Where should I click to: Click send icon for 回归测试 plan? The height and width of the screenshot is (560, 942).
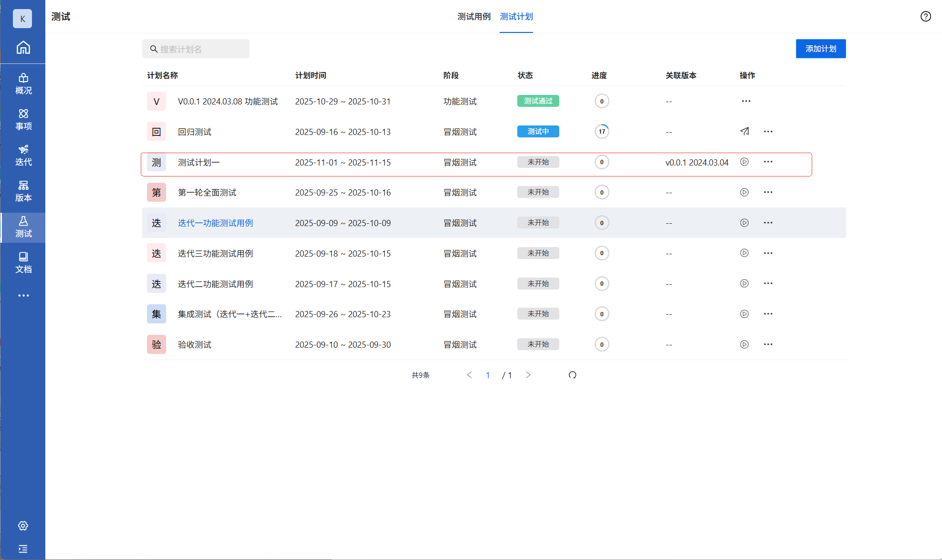pos(744,131)
